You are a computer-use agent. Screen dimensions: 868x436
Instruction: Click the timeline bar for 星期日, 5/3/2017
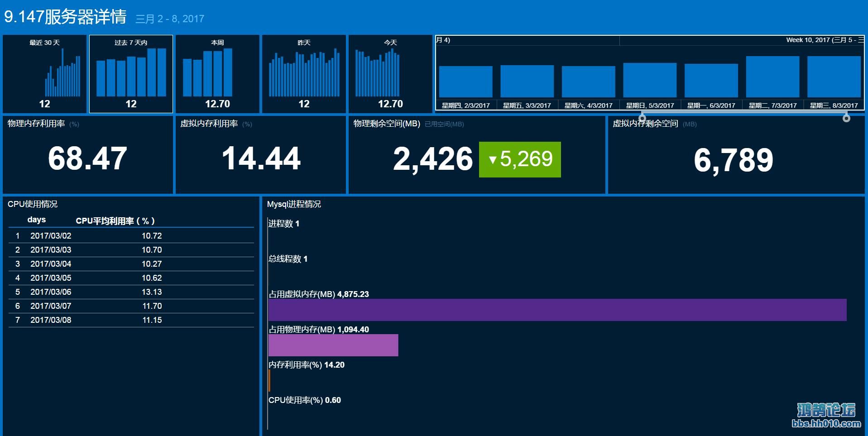(x=650, y=80)
